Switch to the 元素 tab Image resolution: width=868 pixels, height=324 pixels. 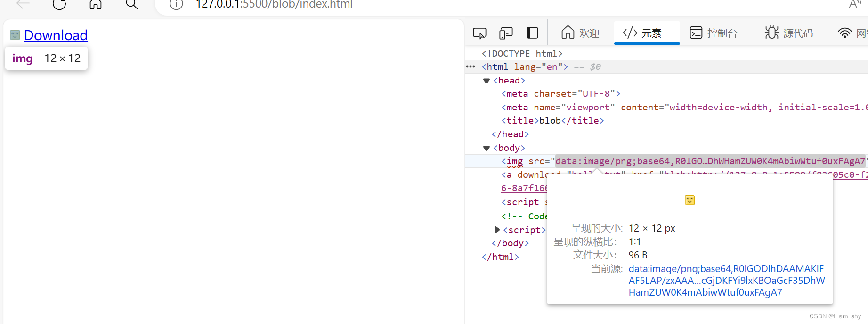coord(647,33)
